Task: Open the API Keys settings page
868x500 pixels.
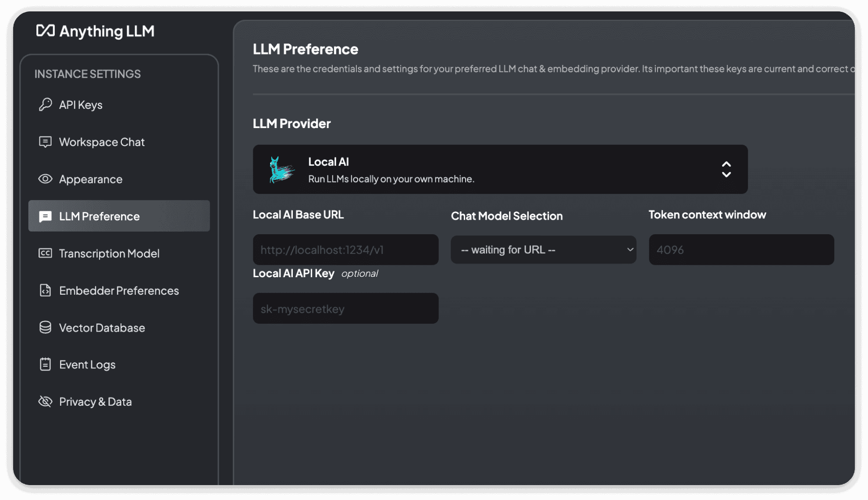Action: pos(119,105)
